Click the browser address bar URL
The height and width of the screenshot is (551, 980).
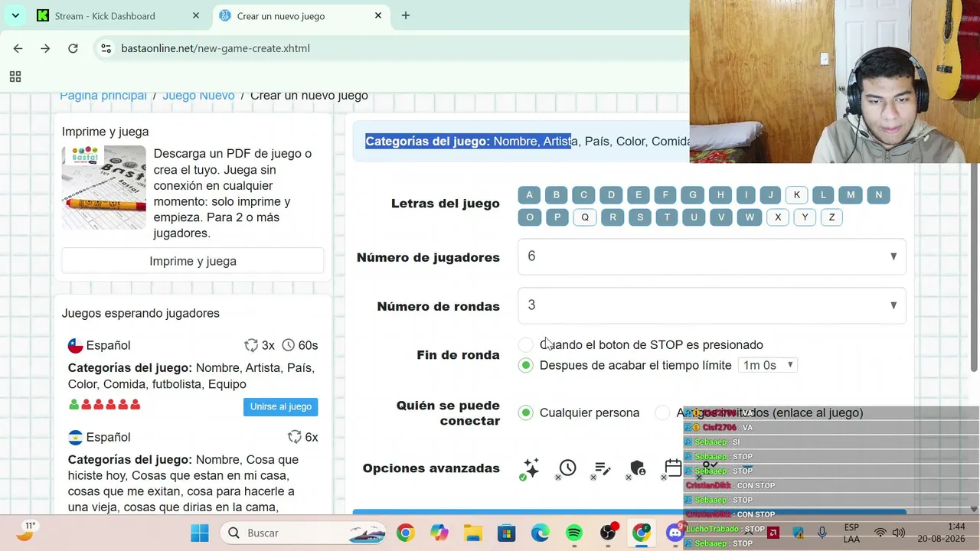(216, 48)
